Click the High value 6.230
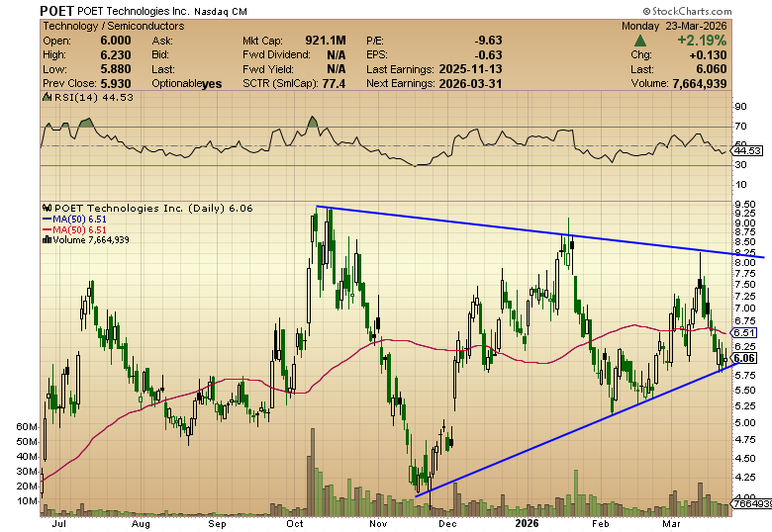This screenshot has height=532, width=772. (116, 54)
